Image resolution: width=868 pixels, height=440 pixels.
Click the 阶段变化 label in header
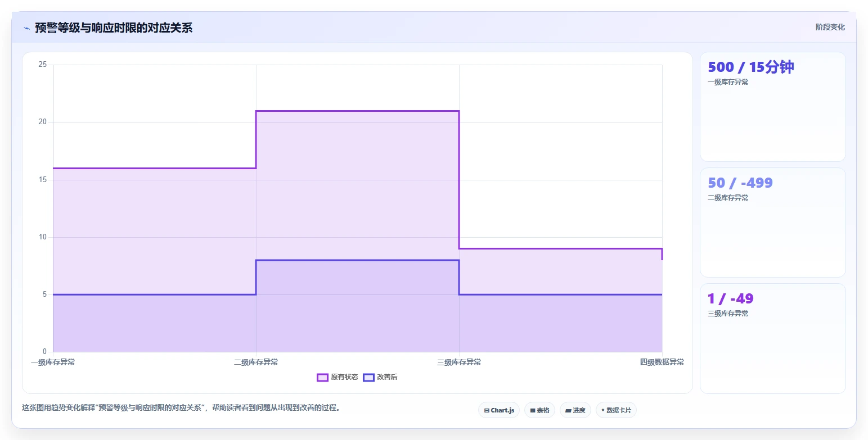[830, 27]
